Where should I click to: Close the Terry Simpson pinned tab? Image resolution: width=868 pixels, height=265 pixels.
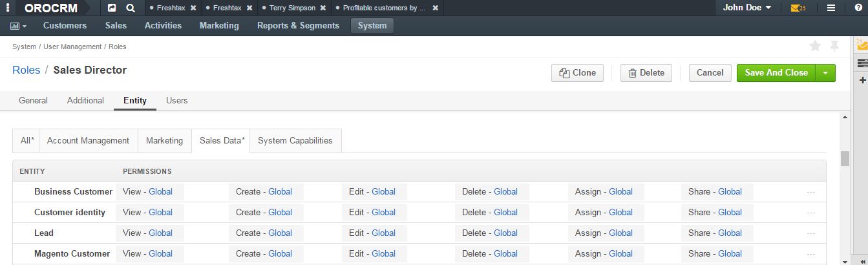coord(323,8)
